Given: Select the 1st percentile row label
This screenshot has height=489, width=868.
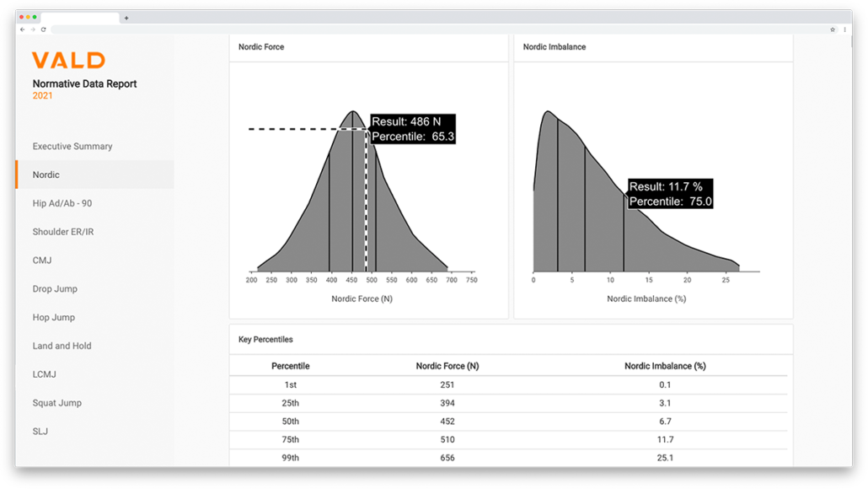Looking at the screenshot, I should point(290,385).
